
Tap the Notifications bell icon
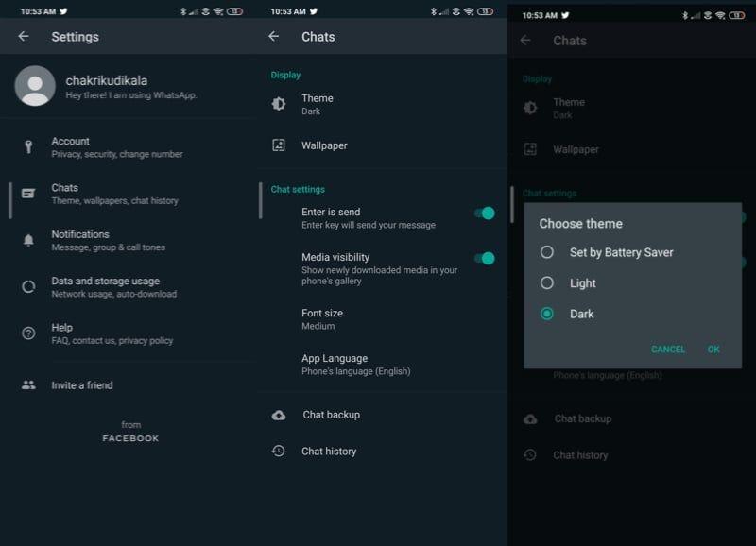[x=28, y=240]
